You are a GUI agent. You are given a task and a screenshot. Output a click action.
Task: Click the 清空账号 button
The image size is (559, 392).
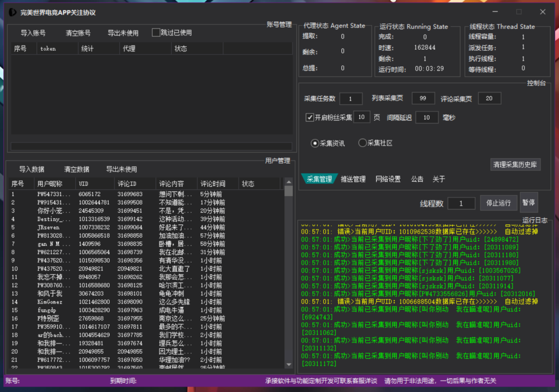(78, 32)
